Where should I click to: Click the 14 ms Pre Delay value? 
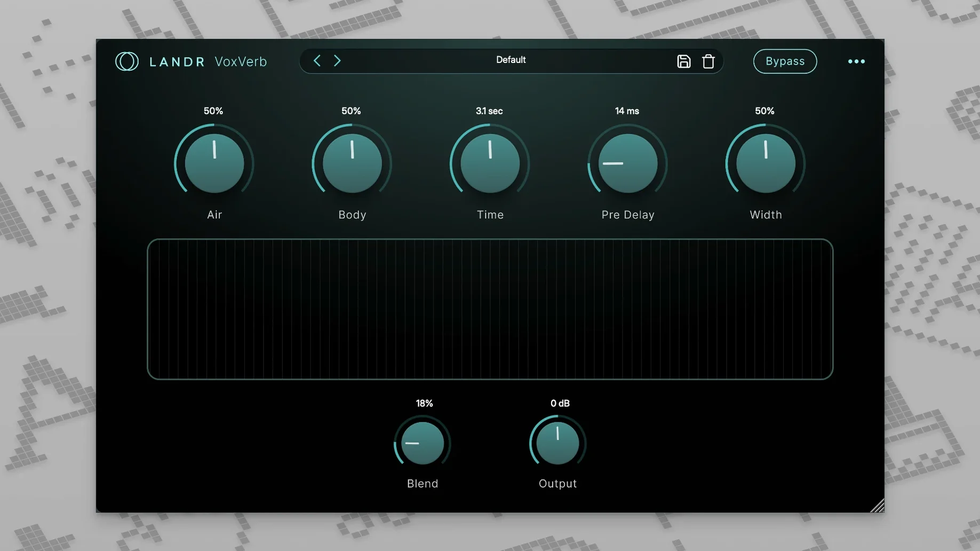pyautogui.click(x=627, y=111)
